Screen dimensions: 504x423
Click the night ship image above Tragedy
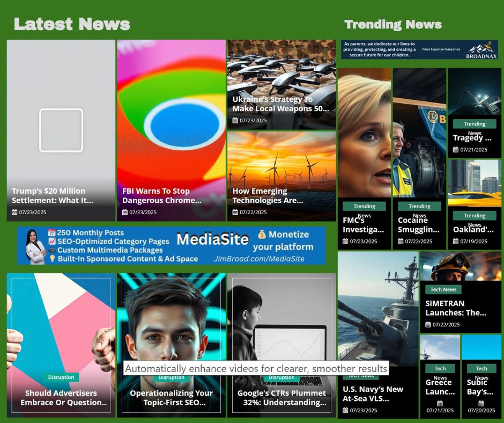(475, 92)
